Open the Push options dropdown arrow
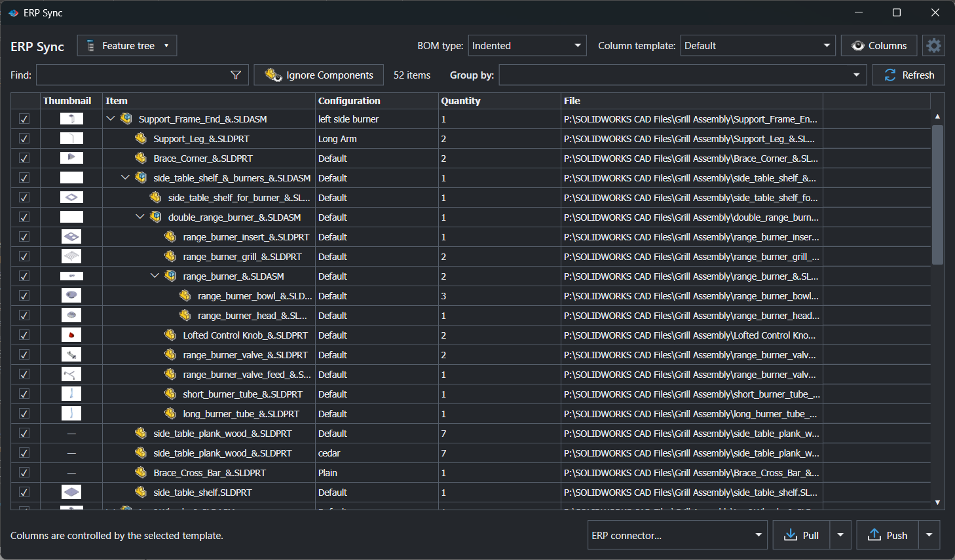955x560 pixels. pos(929,535)
